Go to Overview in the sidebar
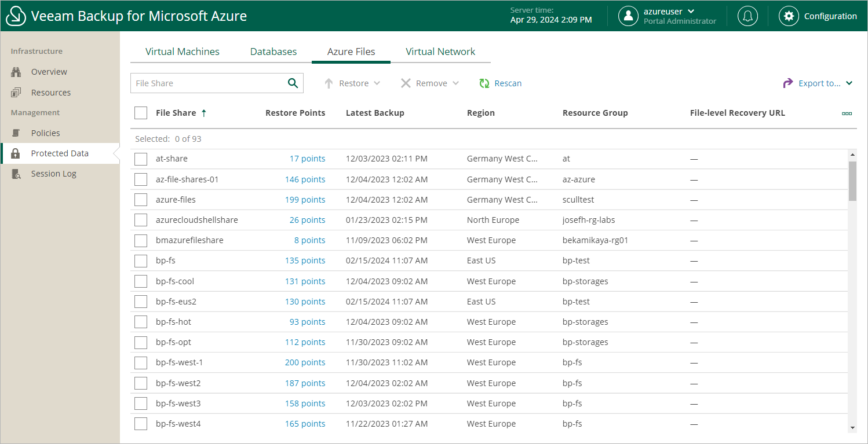Image resolution: width=868 pixels, height=444 pixels. [x=49, y=72]
